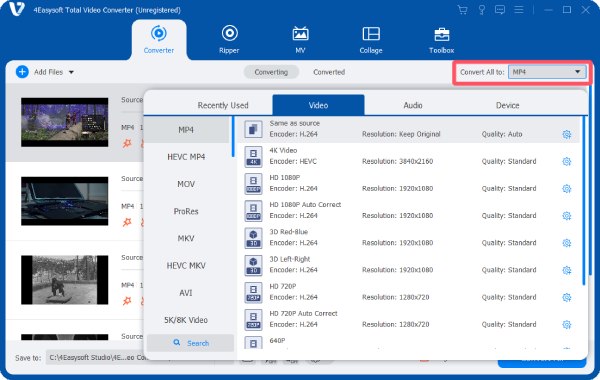Choose MKV format
The width and height of the screenshot is (600, 380).
(x=186, y=238)
